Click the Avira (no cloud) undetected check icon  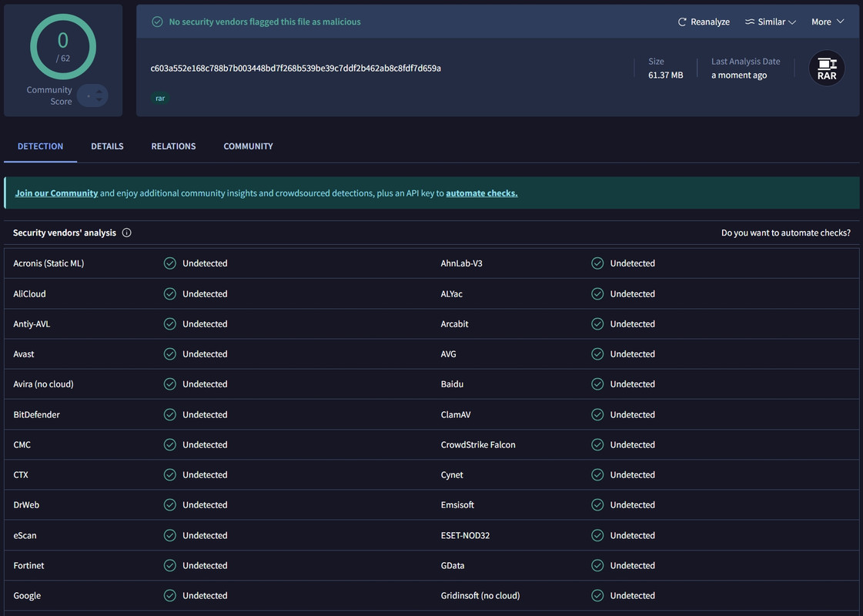(170, 384)
